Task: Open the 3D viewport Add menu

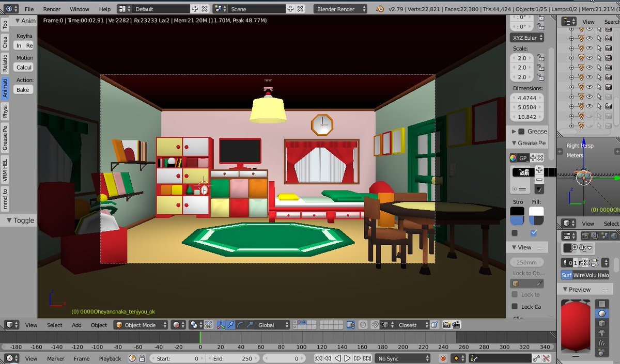Action: point(76,325)
